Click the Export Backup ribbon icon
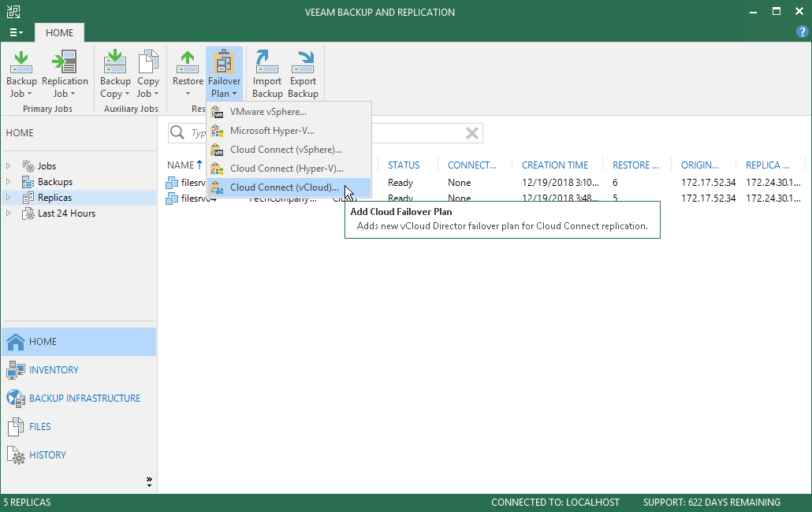 [303, 62]
